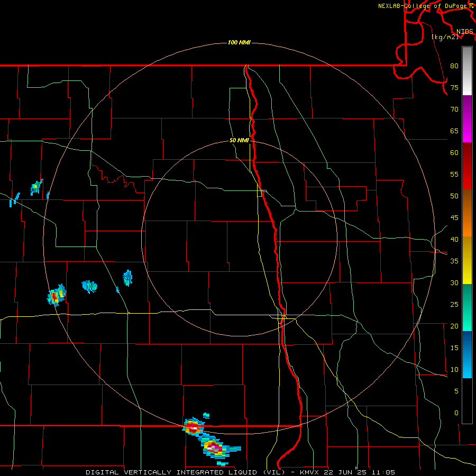Click the red-core storm cell on western 100 NMI ring

57,295
